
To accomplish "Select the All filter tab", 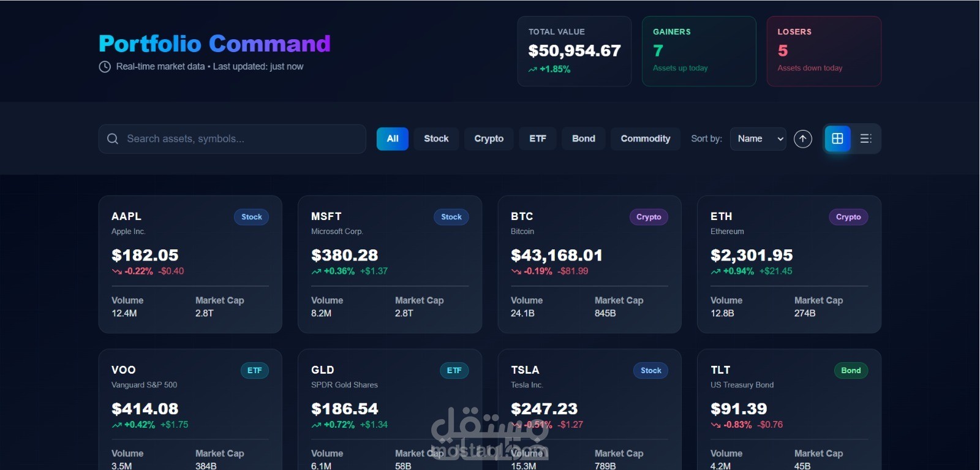I will [393, 138].
